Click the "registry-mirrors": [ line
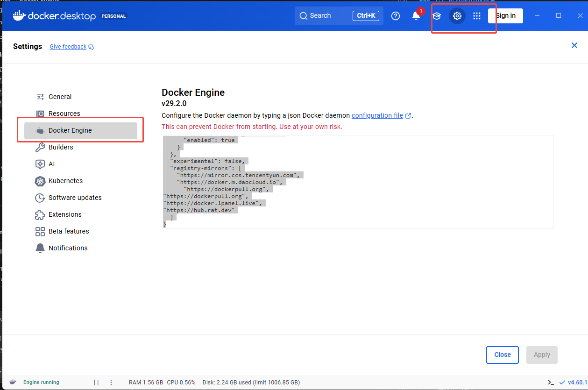The height and width of the screenshot is (390, 588). coord(205,168)
